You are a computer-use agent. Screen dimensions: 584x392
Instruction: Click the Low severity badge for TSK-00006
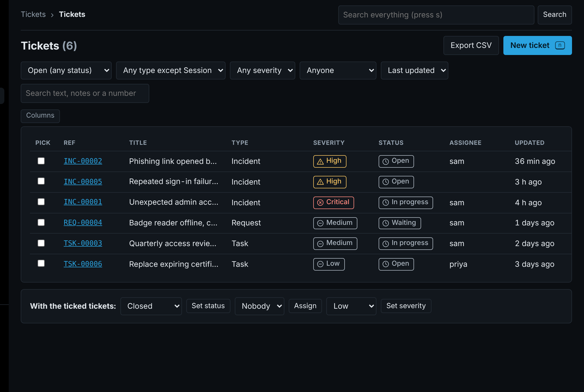329,264
